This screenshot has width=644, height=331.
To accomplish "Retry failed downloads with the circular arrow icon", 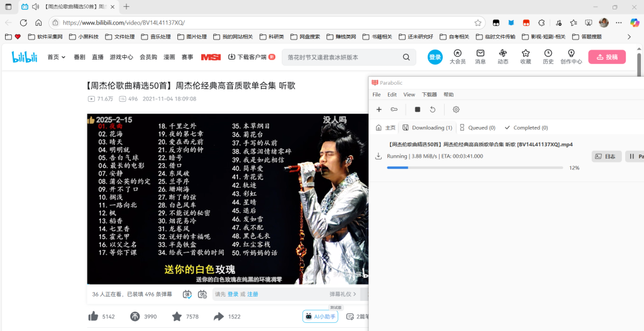I will [x=433, y=109].
